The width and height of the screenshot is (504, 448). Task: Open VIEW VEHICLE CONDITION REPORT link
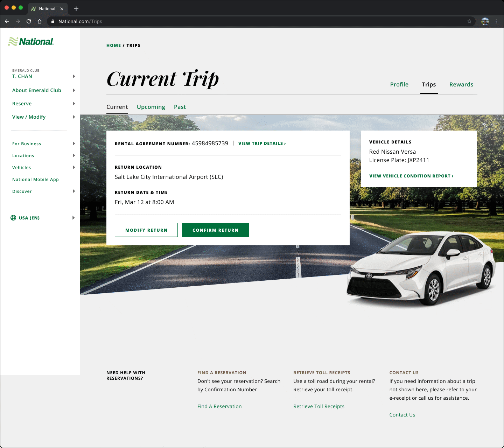point(411,176)
